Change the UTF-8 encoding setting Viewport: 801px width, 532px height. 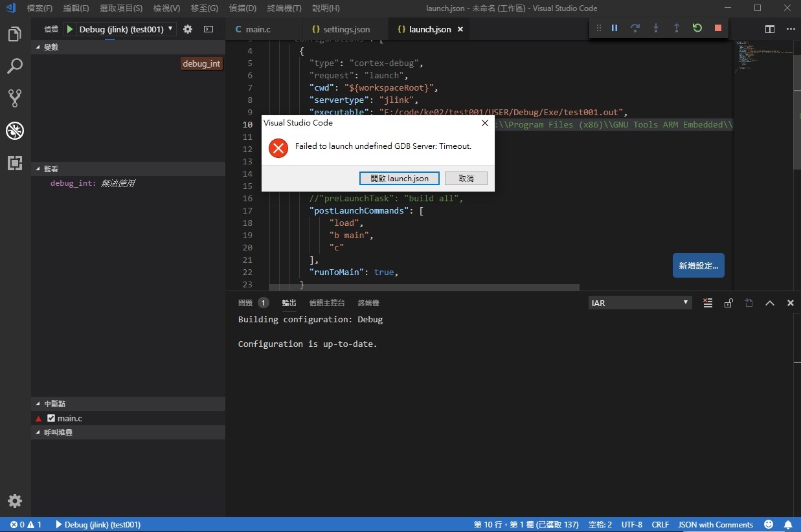click(x=632, y=524)
